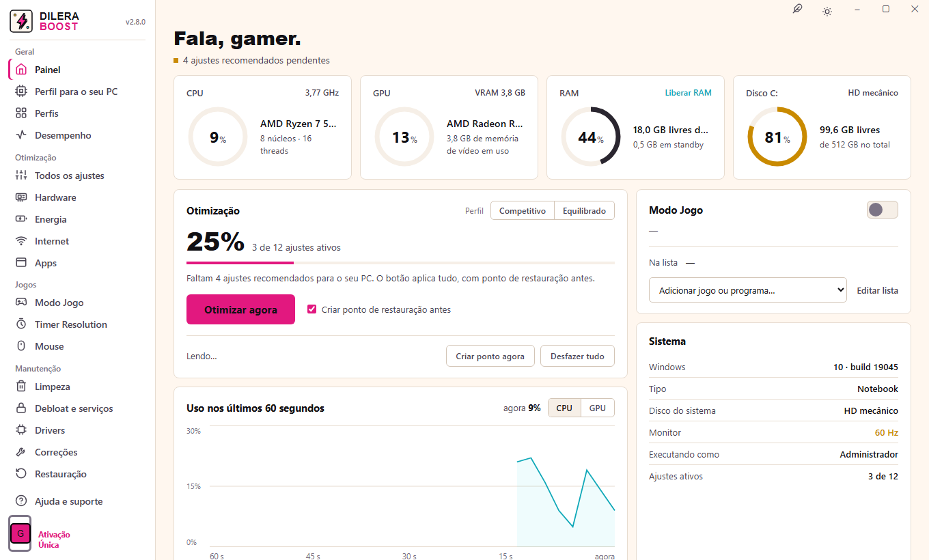Enable the Modo Jogo switch

(x=883, y=210)
